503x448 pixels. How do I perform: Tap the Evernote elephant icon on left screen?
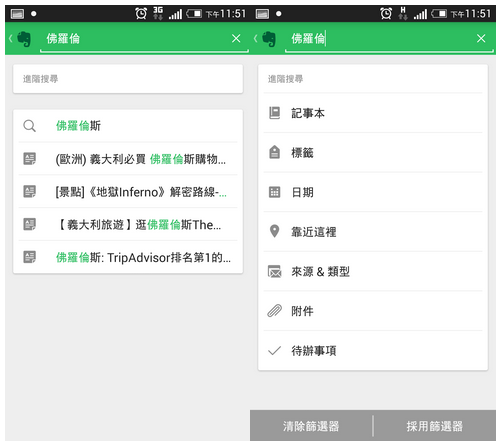pos(24,39)
